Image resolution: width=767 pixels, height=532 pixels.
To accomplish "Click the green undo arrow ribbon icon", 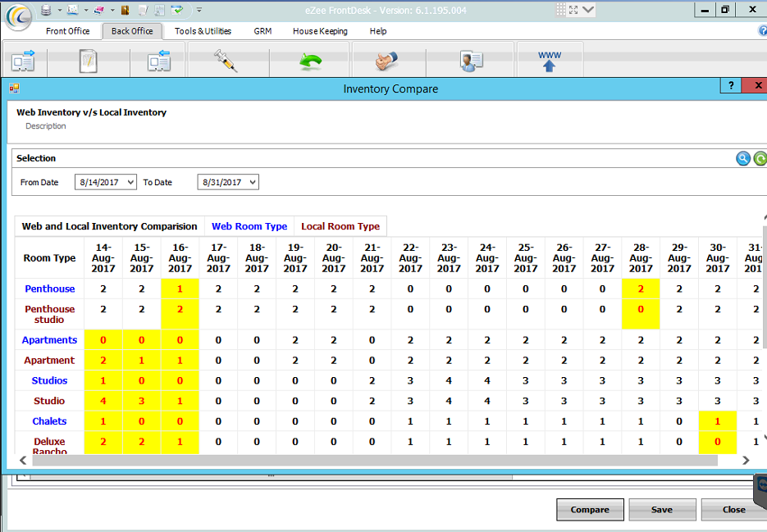I will click(310, 61).
